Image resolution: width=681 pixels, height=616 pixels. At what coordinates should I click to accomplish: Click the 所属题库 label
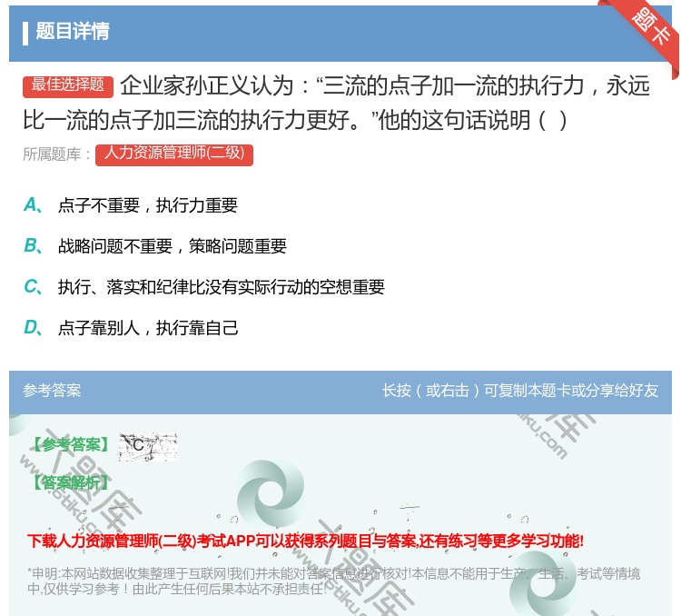[56, 154]
